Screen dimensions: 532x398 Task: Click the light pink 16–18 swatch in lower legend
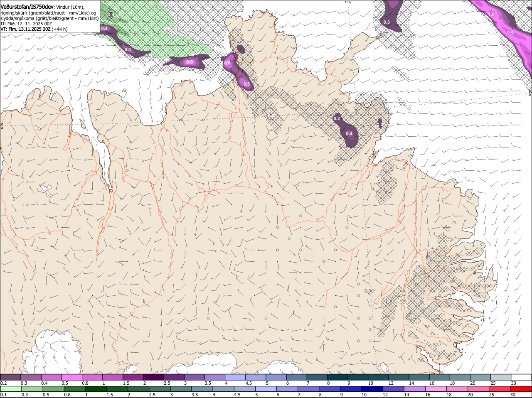pyautogui.click(x=436, y=389)
